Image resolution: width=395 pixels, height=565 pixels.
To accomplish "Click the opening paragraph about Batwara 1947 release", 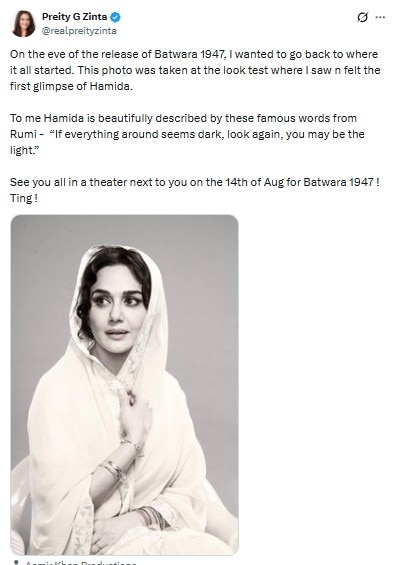I will click(195, 70).
